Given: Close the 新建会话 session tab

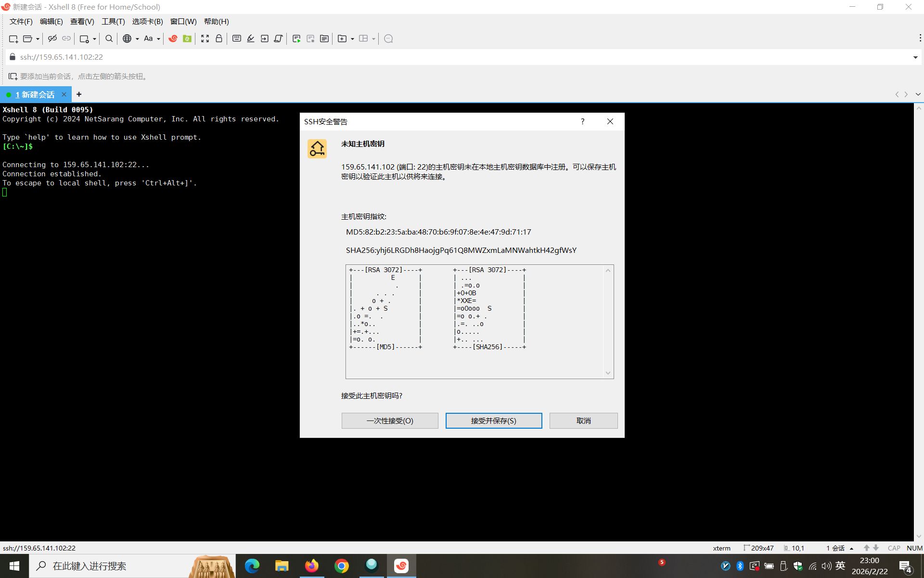Looking at the screenshot, I should point(64,94).
